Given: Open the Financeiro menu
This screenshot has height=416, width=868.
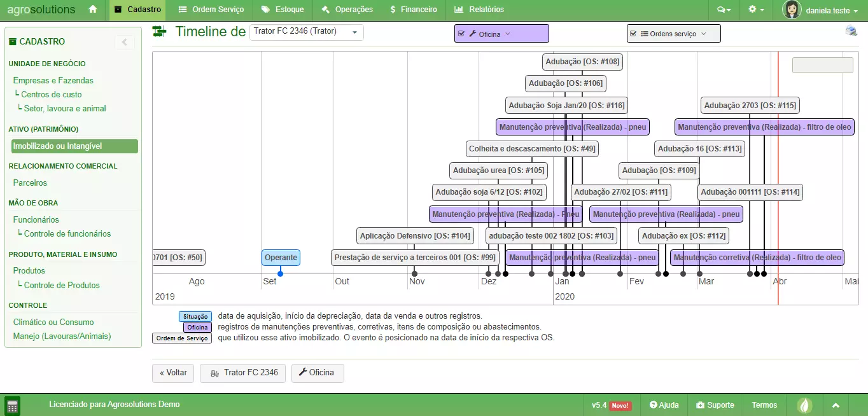Looking at the screenshot, I should click(412, 10).
